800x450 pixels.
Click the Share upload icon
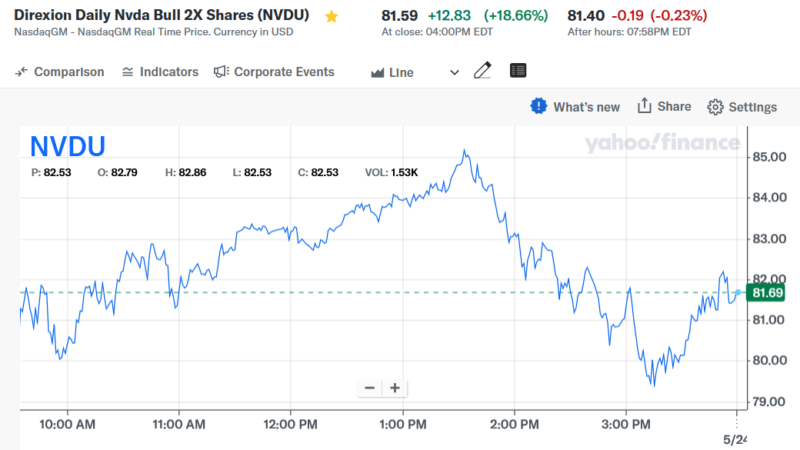pyautogui.click(x=645, y=106)
